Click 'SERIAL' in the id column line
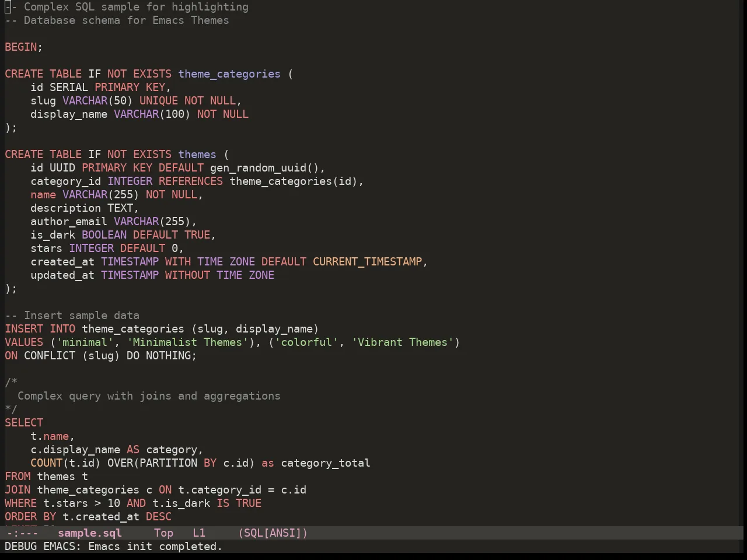Viewport: 747px width, 560px height. pos(69,87)
